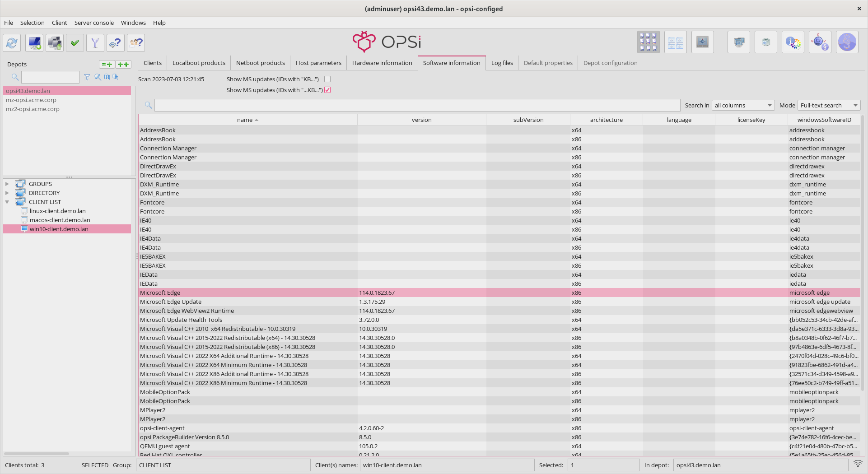The height and width of the screenshot is (474, 868).
Task: Click the save configuration icon with green arrow
Action: 55,43
